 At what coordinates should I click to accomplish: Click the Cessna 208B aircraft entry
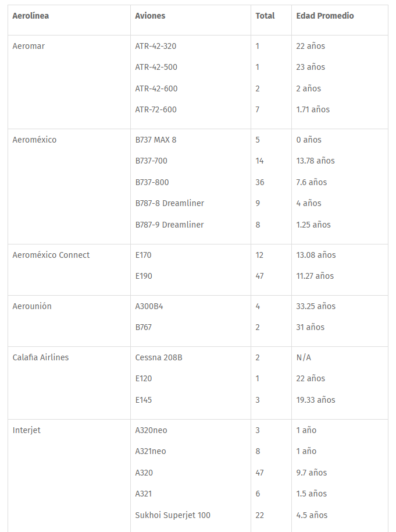point(158,357)
